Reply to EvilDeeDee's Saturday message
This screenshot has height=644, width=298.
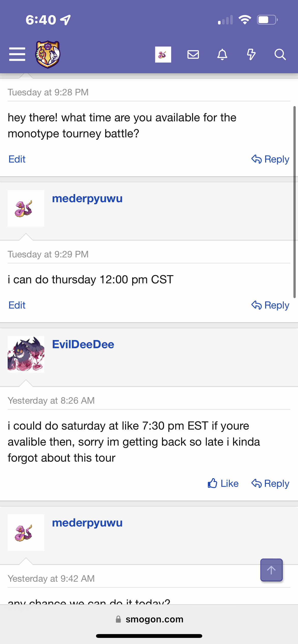tap(270, 483)
